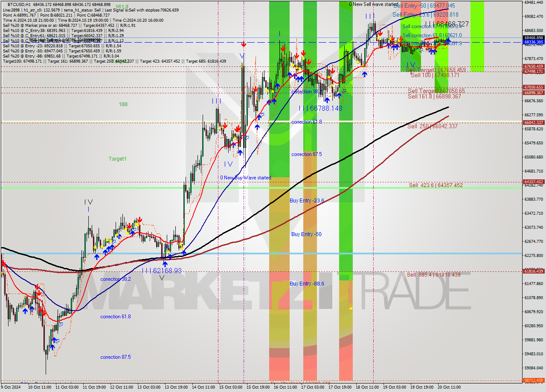This screenshot has height=392, width=546.
Task: Click the 67050.655 red price tag
Action: [x=533, y=87]
